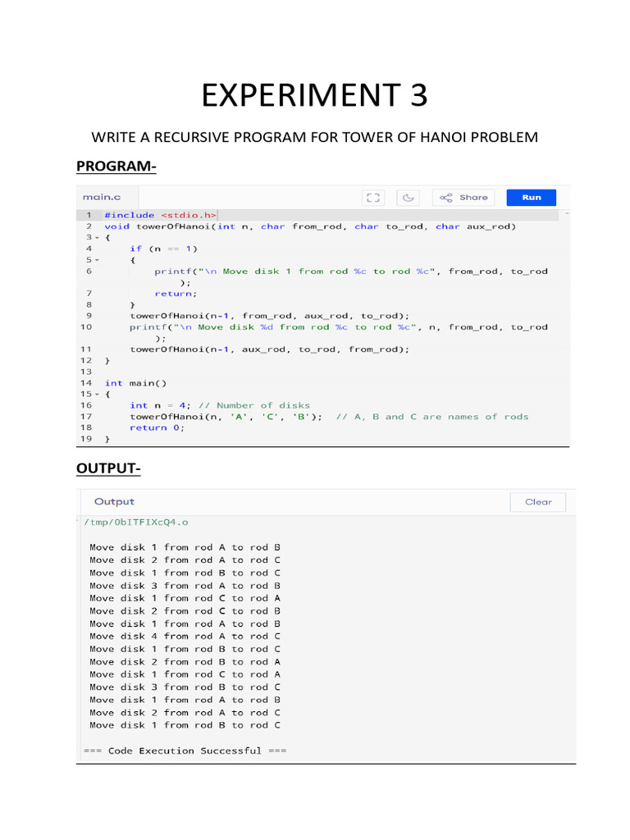Click the "return;" statement on line 7
630x840 pixels.
tap(176, 294)
